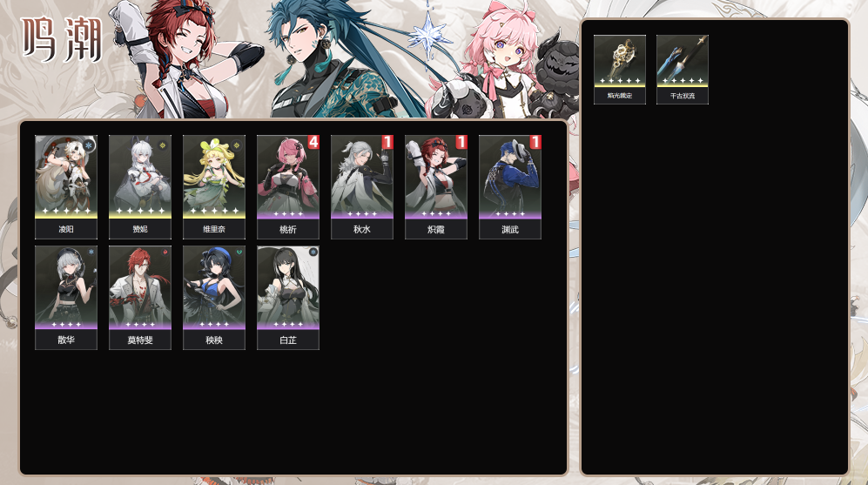Select the 散华 character card
The width and height of the screenshot is (868, 485).
click(66, 298)
